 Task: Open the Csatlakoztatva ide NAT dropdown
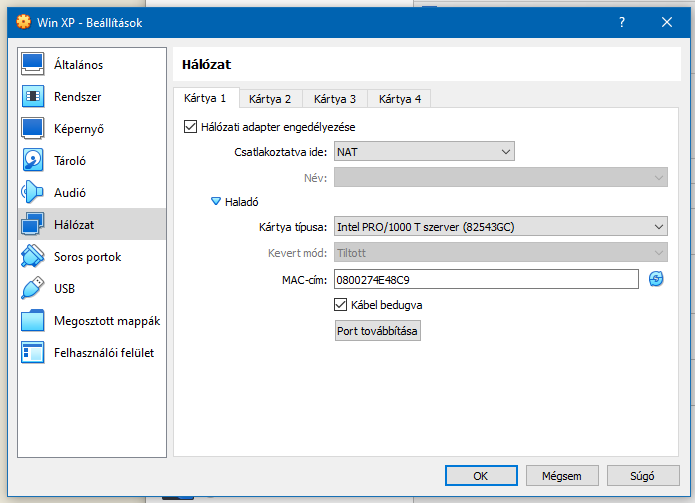coord(424,152)
